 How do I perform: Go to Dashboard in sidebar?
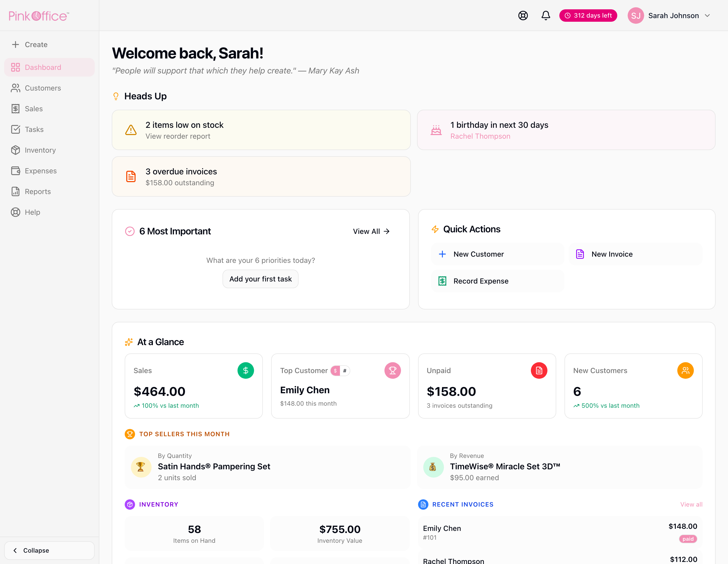click(49, 67)
